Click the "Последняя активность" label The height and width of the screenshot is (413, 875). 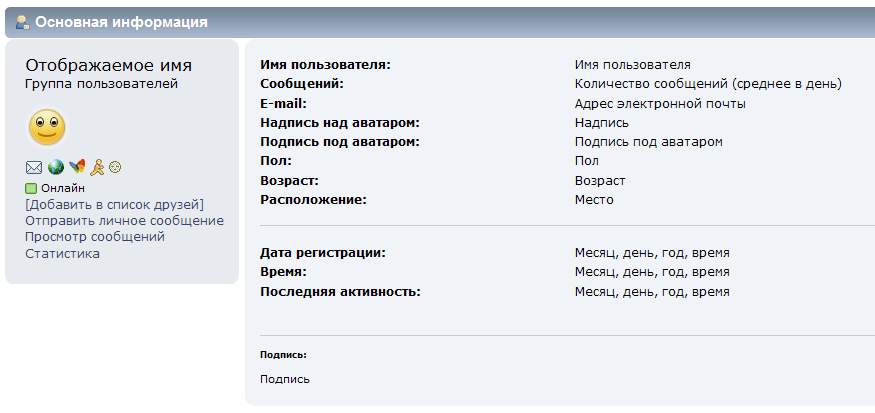[340, 292]
